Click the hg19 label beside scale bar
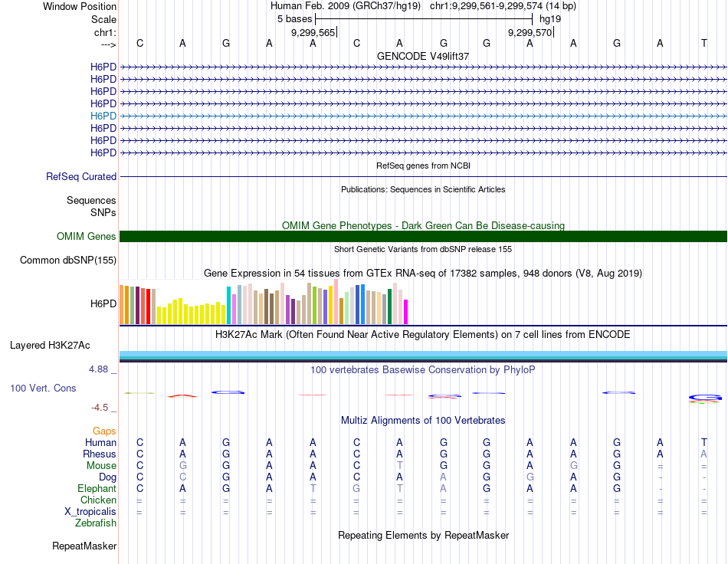728x564 pixels. click(550, 19)
